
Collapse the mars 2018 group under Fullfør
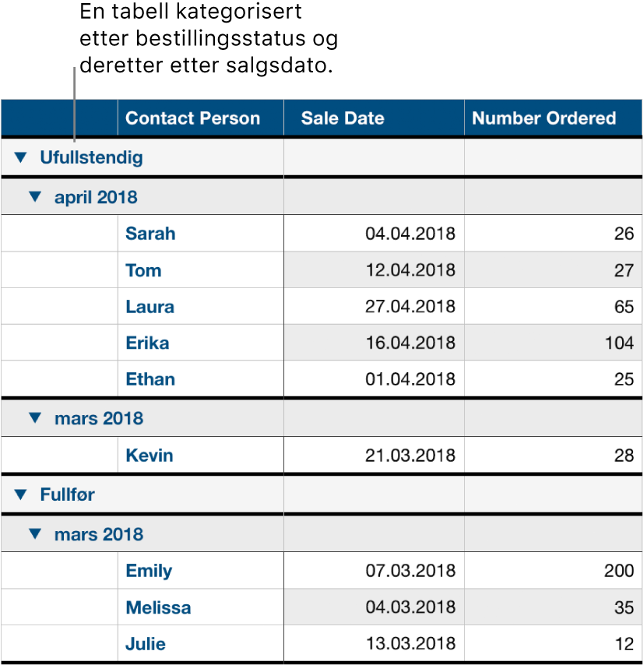(x=34, y=534)
